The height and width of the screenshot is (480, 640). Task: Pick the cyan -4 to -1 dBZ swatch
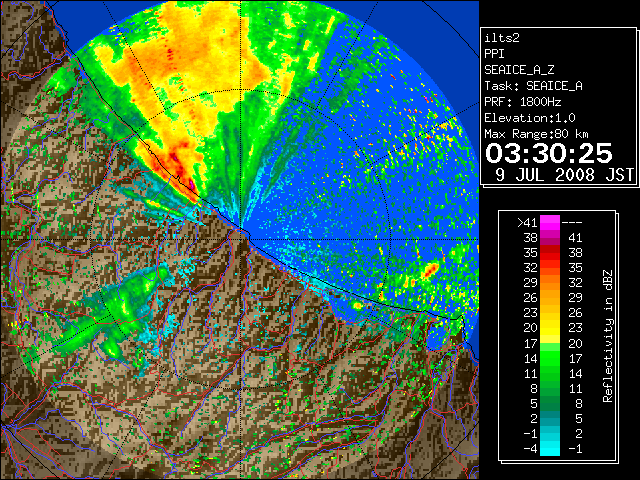(x=550, y=448)
